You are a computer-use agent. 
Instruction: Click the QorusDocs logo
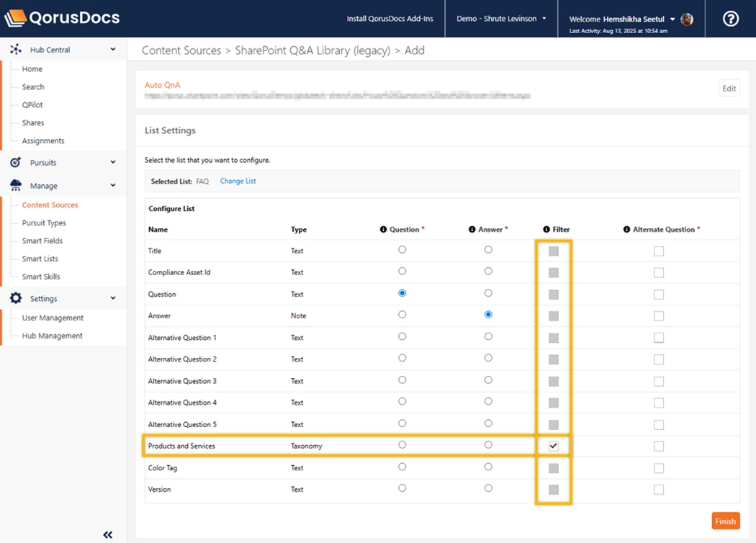tap(63, 19)
